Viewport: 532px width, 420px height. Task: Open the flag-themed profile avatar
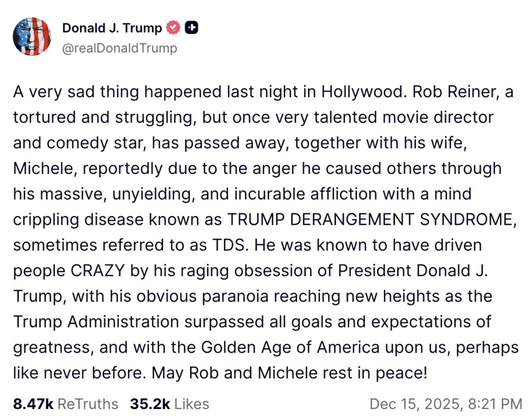point(32,37)
